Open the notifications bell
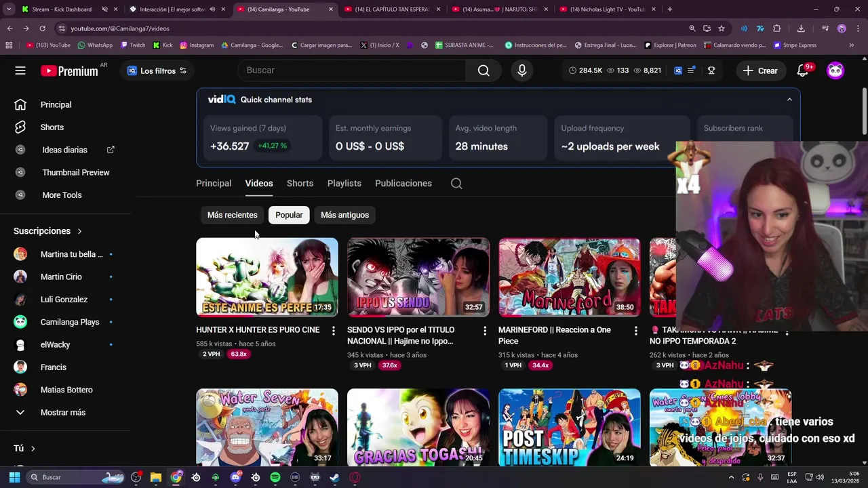 click(802, 70)
